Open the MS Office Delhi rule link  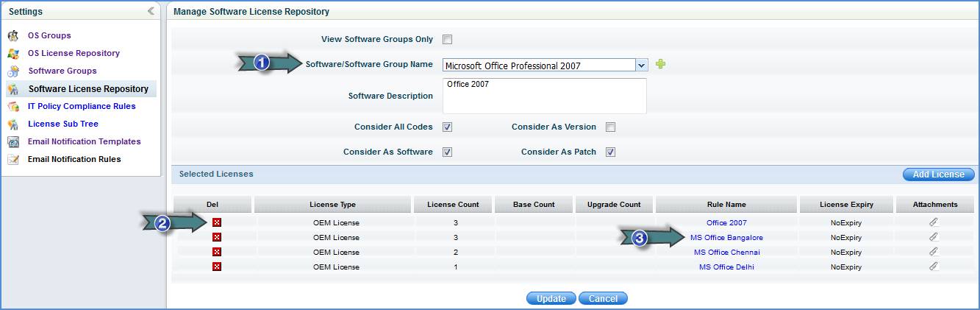tap(726, 267)
